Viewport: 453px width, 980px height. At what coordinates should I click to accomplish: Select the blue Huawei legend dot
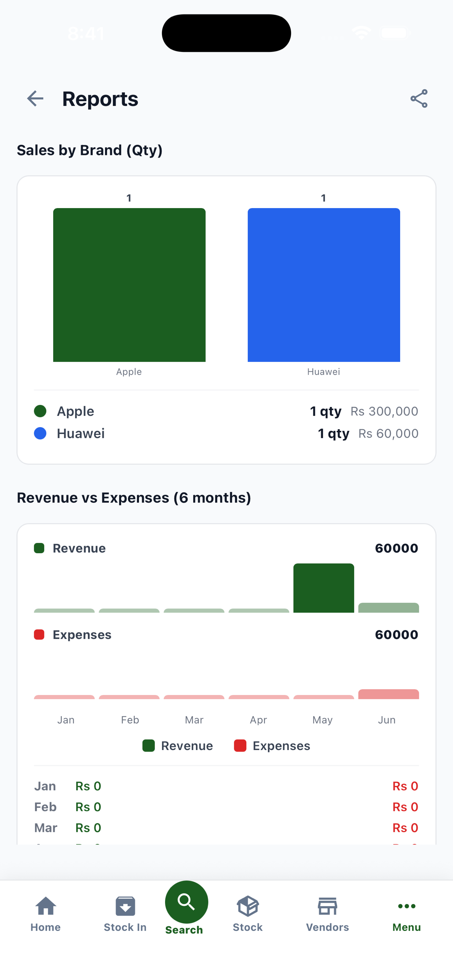pos(40,433)
